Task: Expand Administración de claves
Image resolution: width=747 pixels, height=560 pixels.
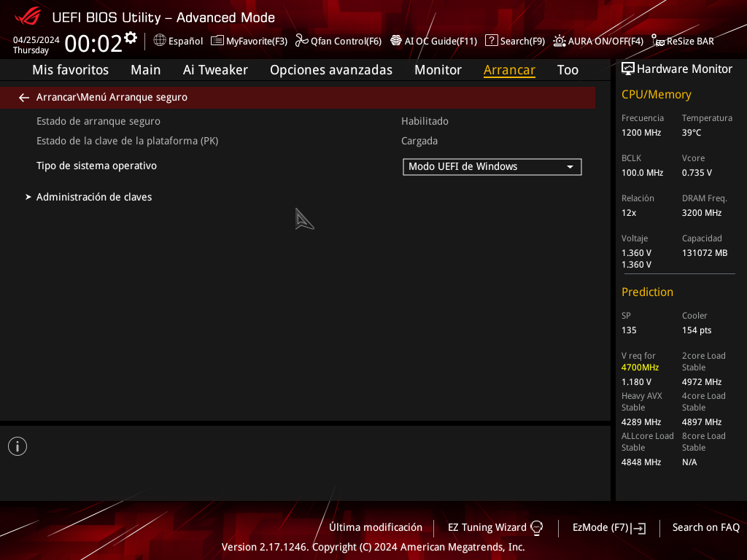Action: 94,197
